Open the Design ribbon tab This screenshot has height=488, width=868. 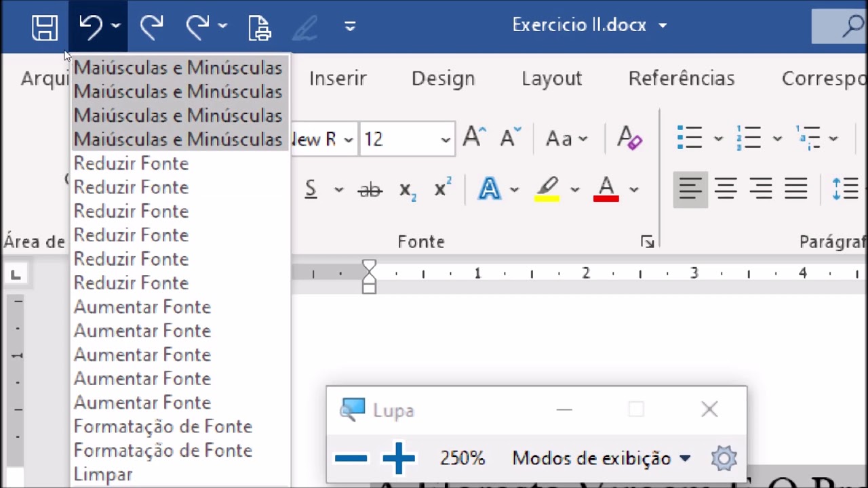pyautogui.click(x=443, y=79)
